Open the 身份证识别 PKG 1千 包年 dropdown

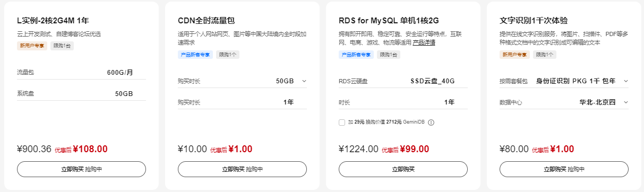pyautogui.click(x=564, y=81)
